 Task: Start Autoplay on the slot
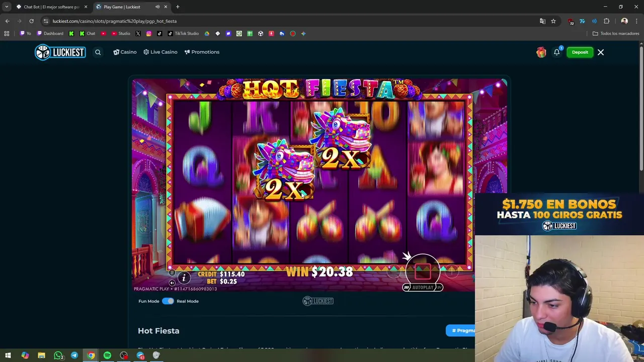point(423,288)
